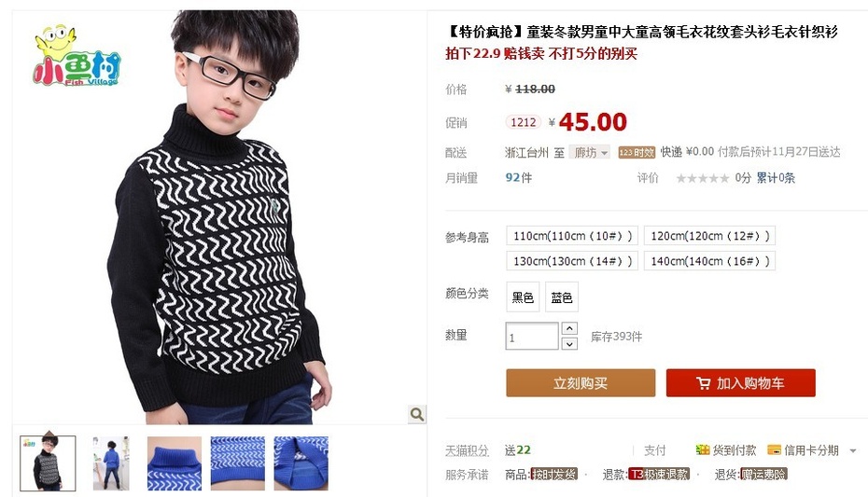The height and width of the screenshot is (497, 868).
Task: Open the 廊坊 delivery city dropdown
Action: click(590, 153)
